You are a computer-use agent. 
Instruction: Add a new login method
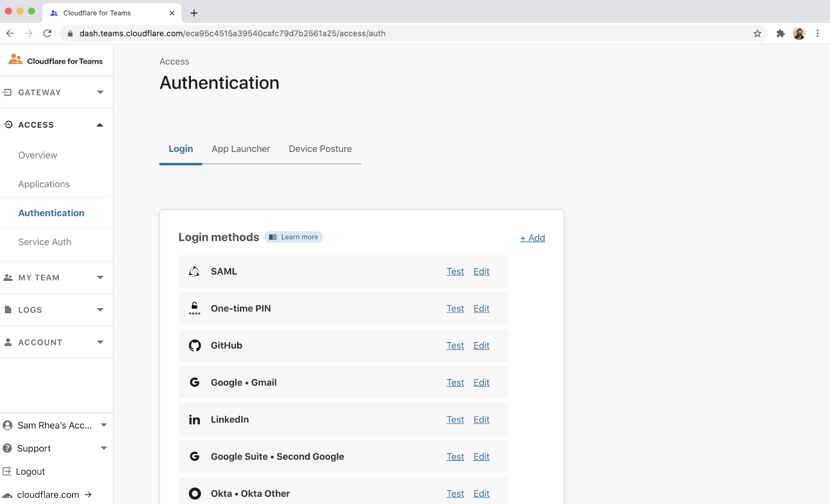533,238
